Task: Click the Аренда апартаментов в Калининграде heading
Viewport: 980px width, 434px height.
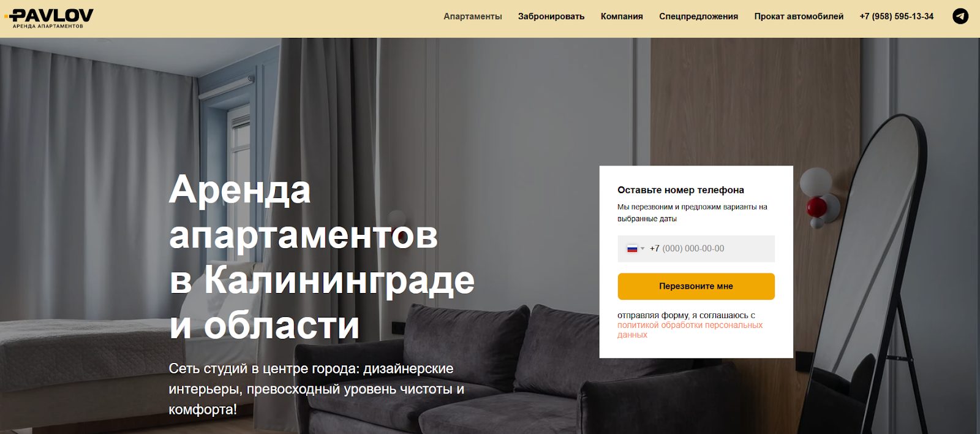Action: (322, 257)
